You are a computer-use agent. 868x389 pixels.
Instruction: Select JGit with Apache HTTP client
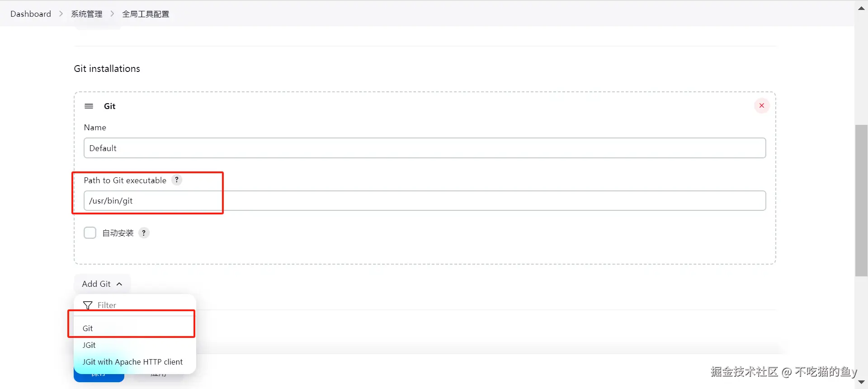click(x=132, y=362)
